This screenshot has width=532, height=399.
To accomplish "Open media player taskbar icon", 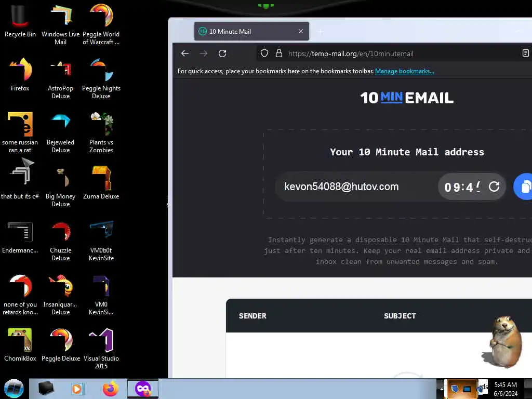I will point(77,389).
